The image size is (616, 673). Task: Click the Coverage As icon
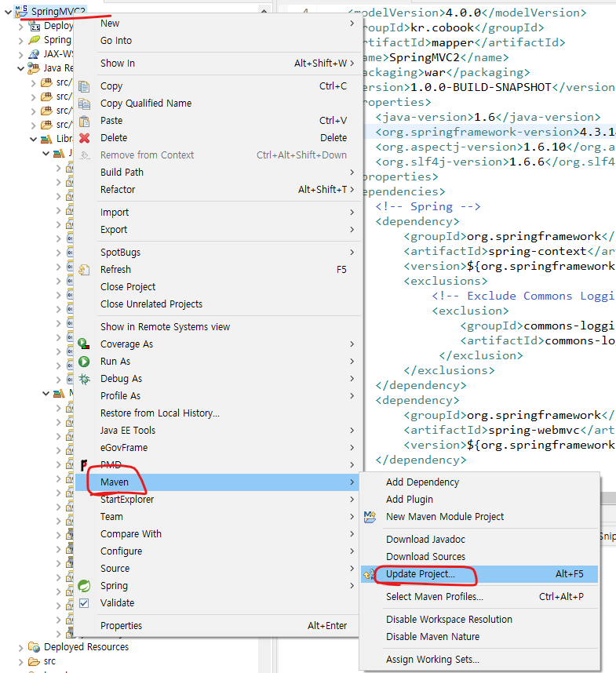[x=84, y=344]
